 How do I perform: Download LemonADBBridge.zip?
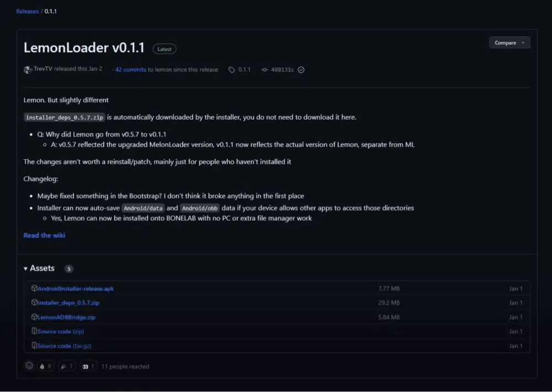(67, 317)
